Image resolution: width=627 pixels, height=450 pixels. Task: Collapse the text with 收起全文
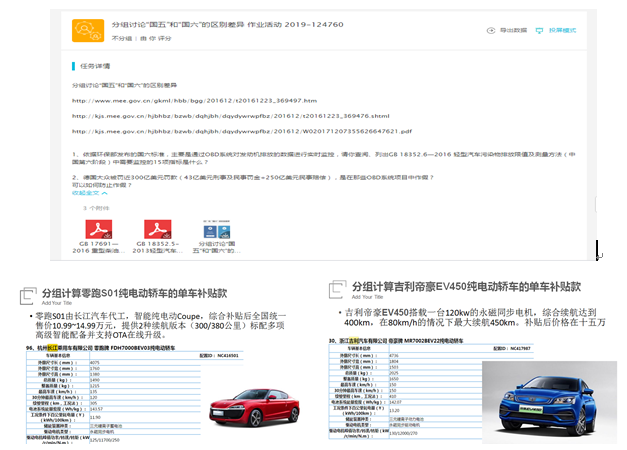[x=90, y=193]
